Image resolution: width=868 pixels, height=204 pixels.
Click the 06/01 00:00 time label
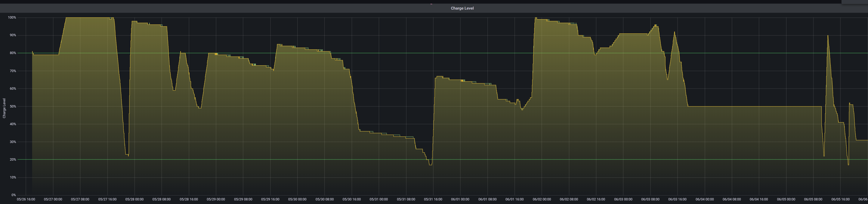point(460,199)
